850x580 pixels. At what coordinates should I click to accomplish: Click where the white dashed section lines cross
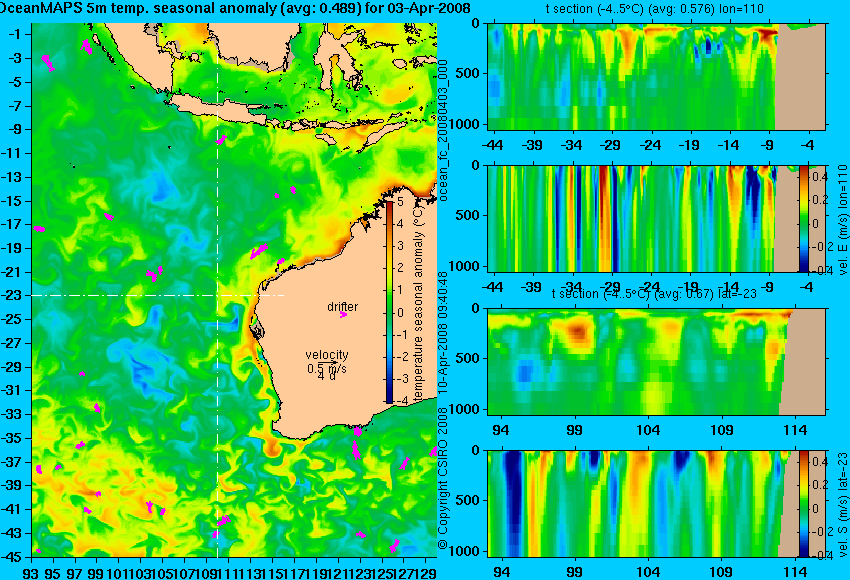[217, 295]
